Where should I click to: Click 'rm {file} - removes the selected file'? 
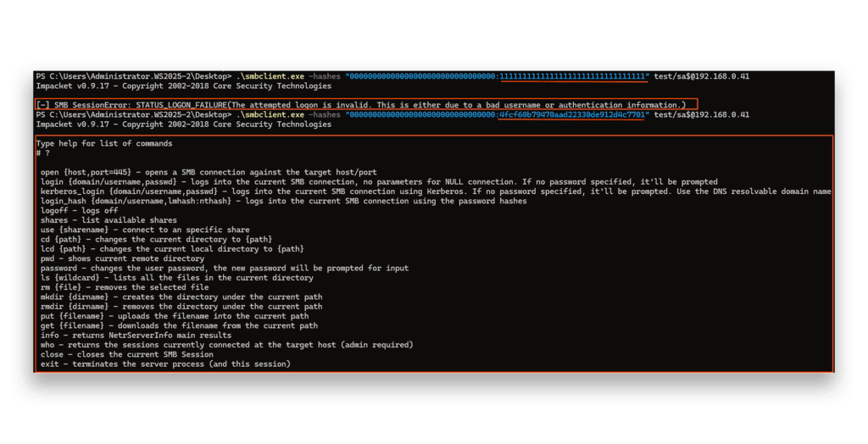point(125,287)
